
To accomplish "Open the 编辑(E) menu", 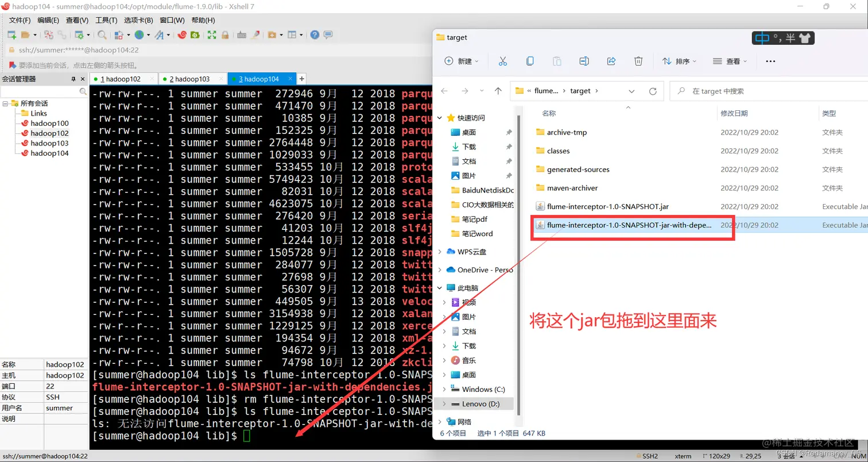I will (48, 20).
